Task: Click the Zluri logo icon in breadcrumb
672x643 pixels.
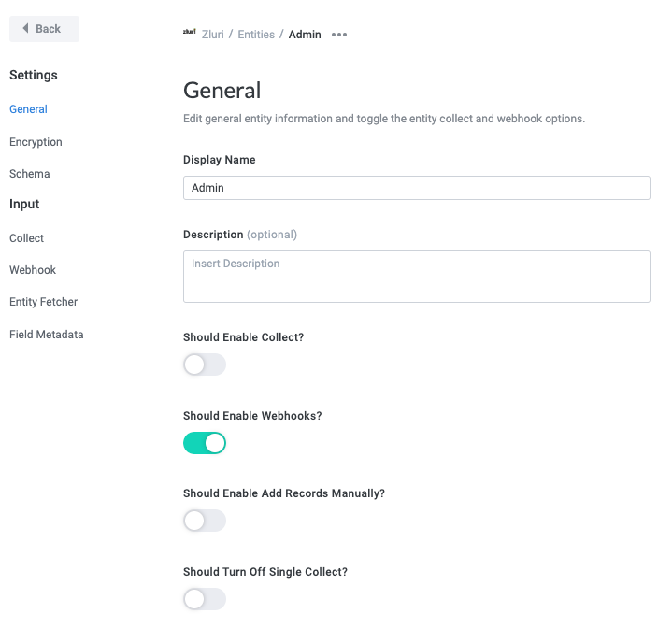Action: (x=189, y=33)
